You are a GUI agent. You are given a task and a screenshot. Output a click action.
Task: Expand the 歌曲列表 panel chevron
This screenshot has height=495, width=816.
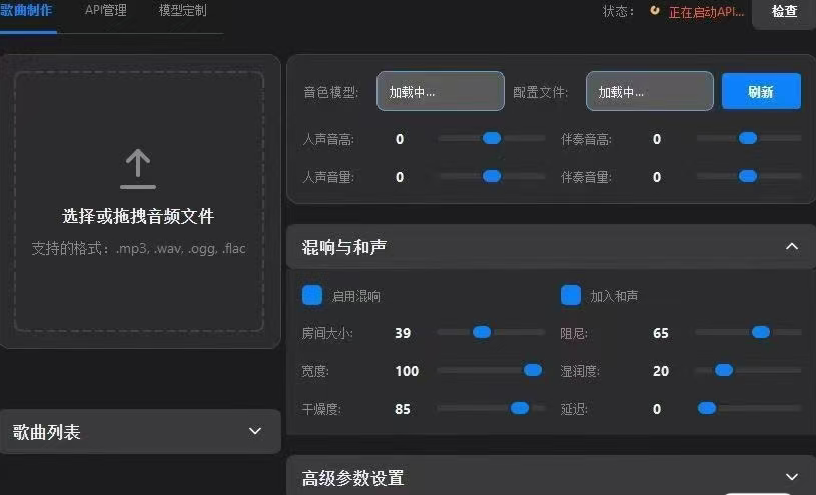(254, 431)
